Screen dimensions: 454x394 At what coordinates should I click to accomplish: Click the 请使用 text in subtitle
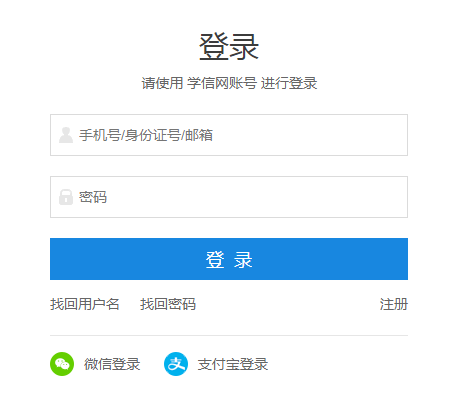162,83
